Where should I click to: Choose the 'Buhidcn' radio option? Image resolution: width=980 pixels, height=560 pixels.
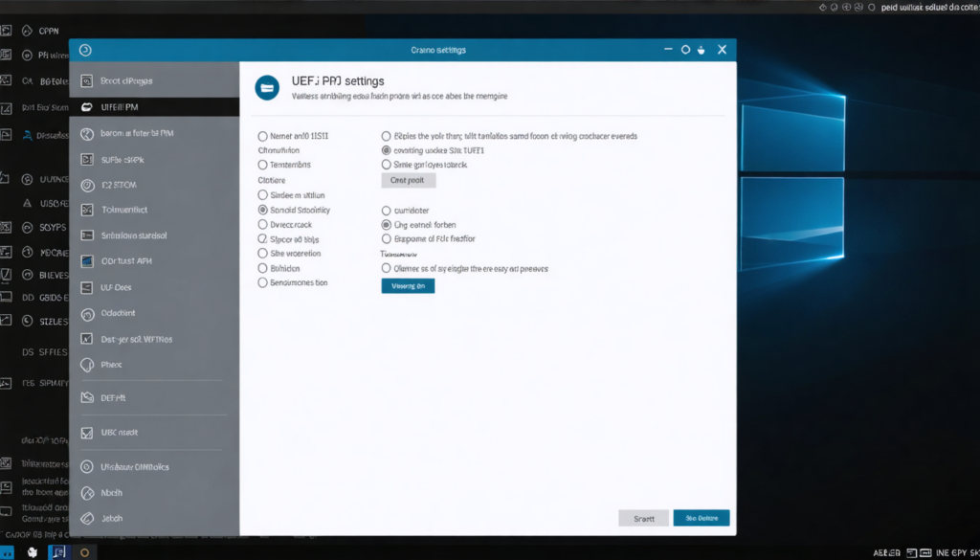[262, 267]
